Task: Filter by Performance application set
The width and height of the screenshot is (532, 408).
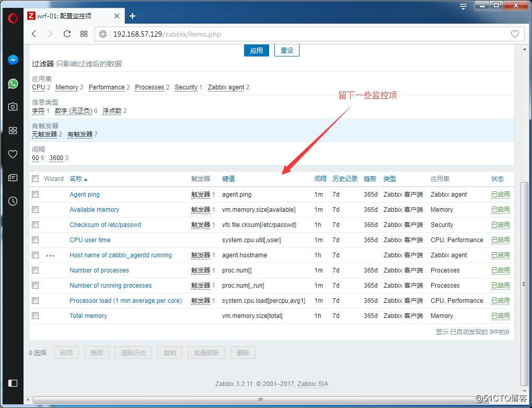Action: pyautogui.click(x=107, y=87)
